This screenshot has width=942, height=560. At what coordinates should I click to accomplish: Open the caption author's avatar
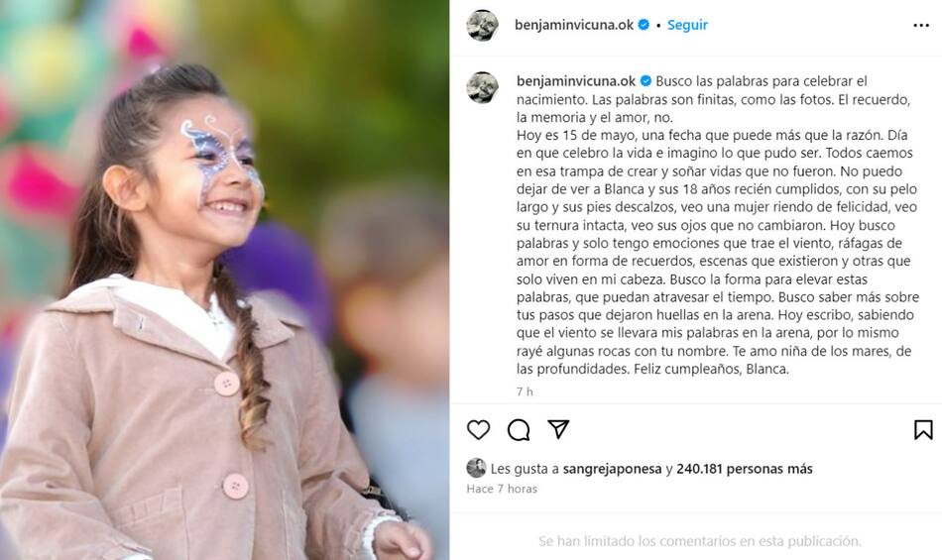483,87
